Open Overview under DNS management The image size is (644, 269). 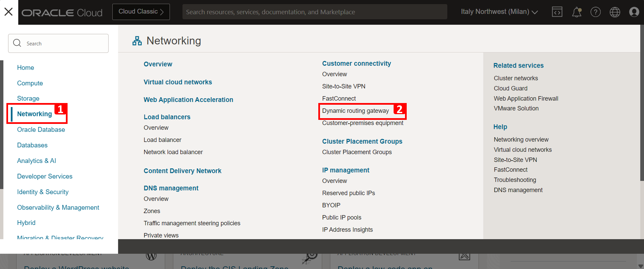coord(156,199)
